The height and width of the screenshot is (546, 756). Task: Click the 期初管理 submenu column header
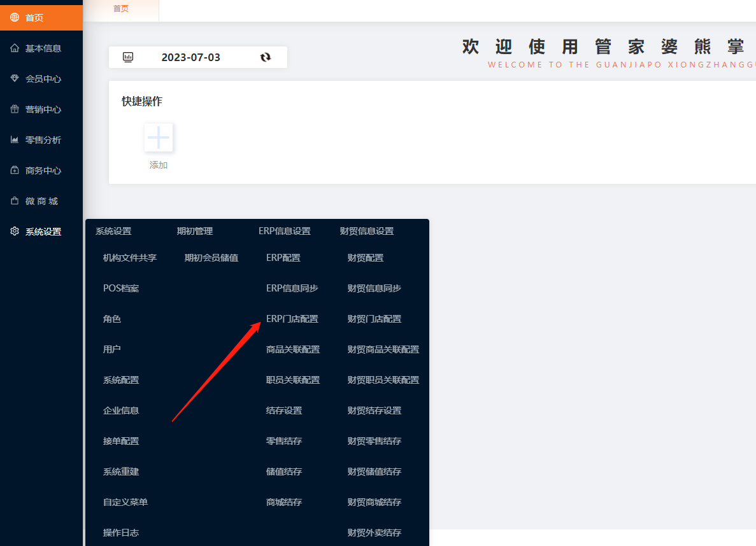[x=195, y=231]
